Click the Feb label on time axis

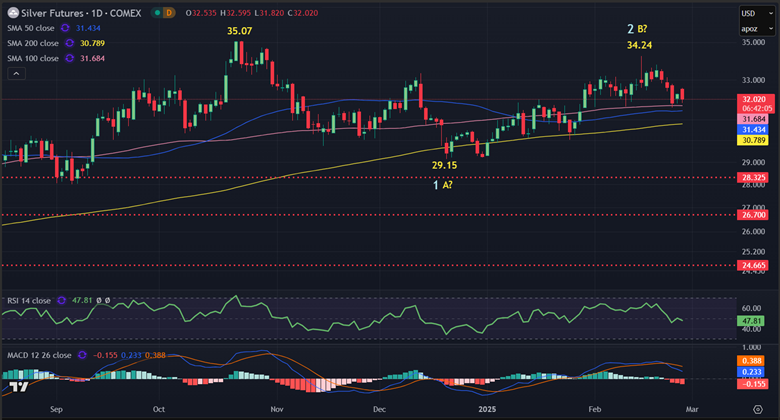(595, 409)
